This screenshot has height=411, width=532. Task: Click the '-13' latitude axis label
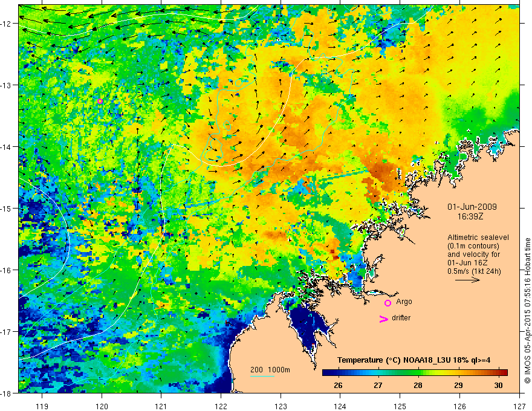[6, 85]
